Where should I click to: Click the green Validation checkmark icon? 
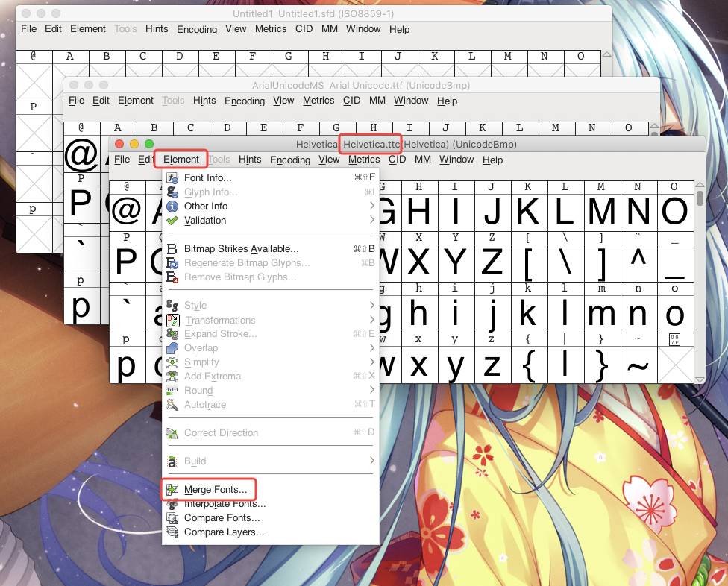172,221
